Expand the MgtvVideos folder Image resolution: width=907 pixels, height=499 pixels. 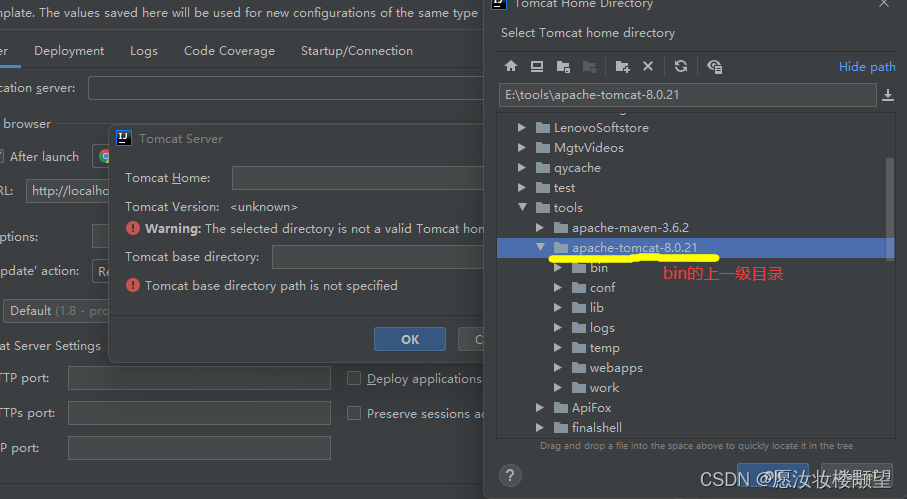click(x=522, y=147)
